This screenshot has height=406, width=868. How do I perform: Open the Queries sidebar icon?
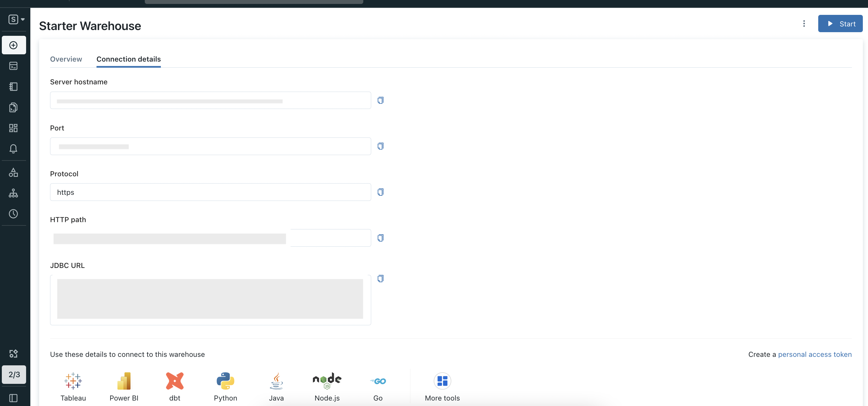(x=13, y=107)
